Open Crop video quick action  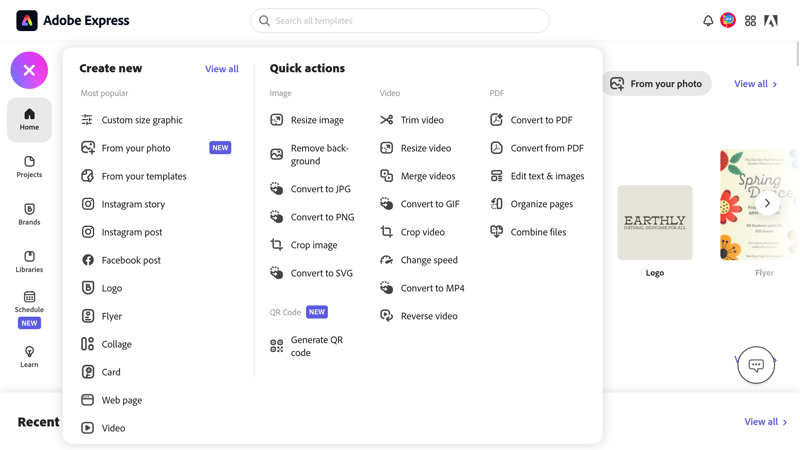pyautogui.click(x=412, y=232)
